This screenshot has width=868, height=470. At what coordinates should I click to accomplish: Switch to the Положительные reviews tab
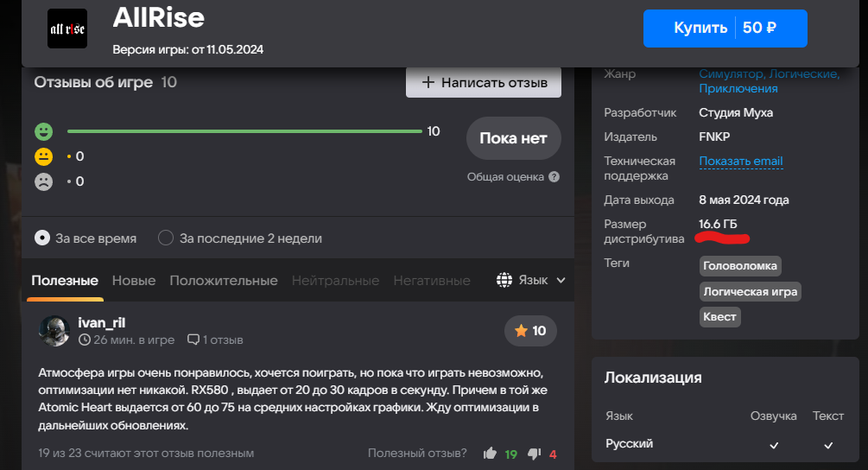click(x=224, y=281)
